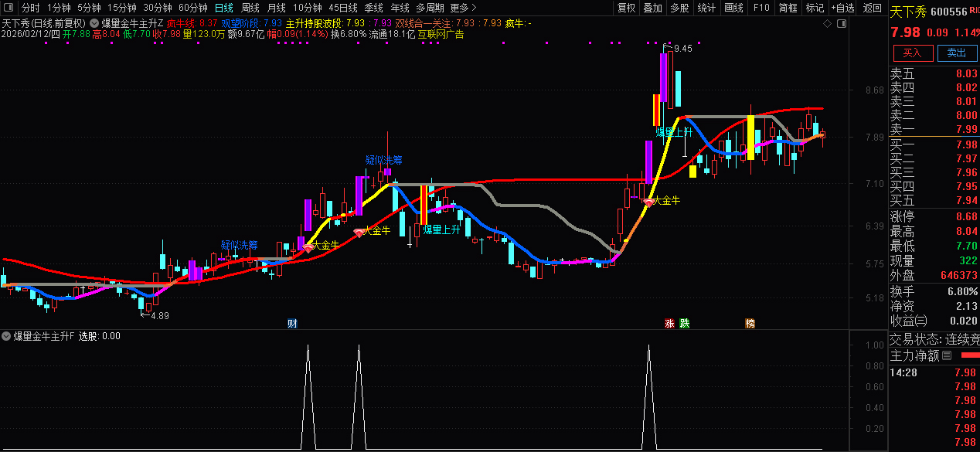Click the 涨停 limit-up value 8.68
The image size is (980, 452).
[x=966, y=216]
